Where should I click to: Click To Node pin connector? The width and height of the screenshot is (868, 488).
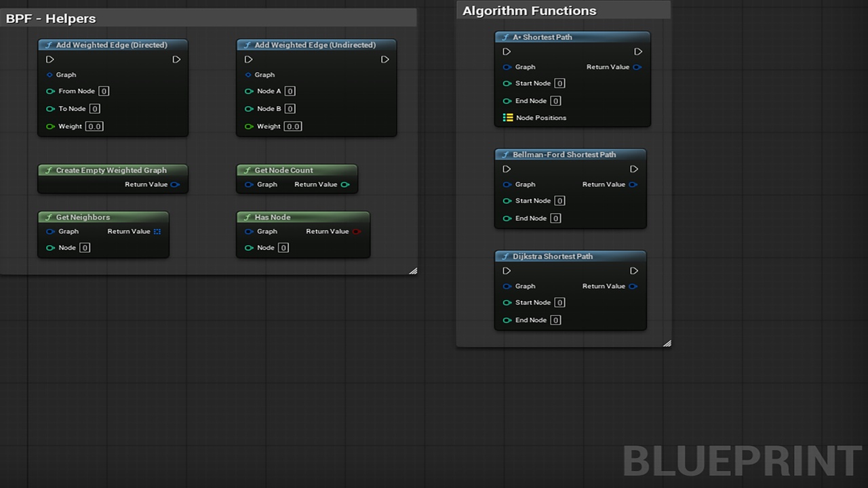[50, 108]
